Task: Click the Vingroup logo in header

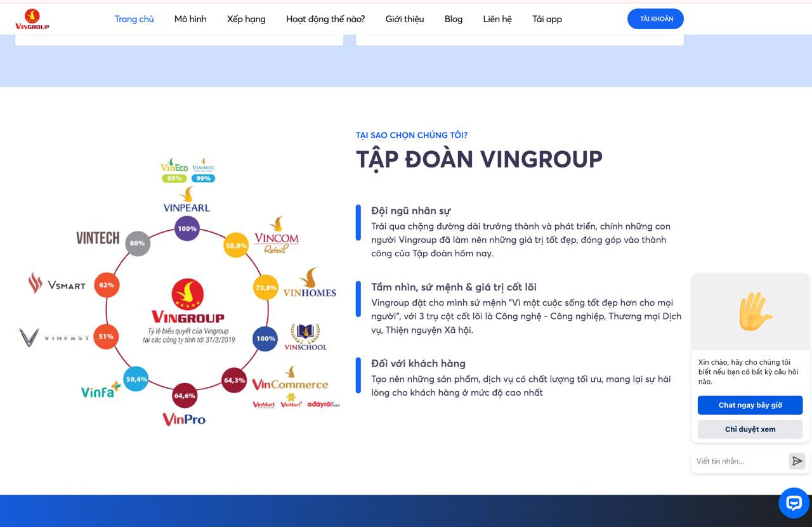Action: click(x=32, y=19)
